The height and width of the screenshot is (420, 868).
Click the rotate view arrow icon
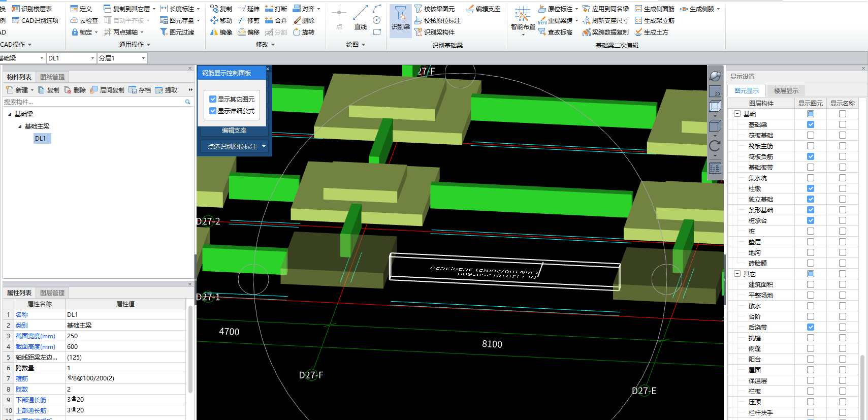tap(715, 147)
